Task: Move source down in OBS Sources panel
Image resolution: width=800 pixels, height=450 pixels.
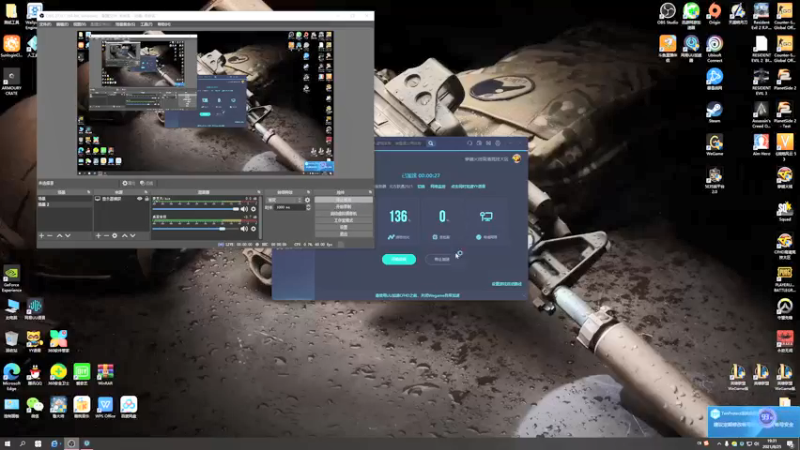Action: coord(133,236)
